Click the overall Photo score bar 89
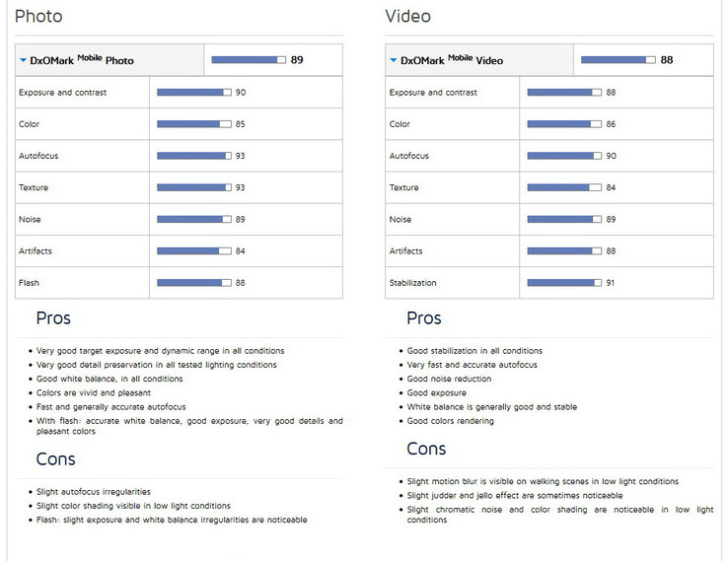The height and width of the screenshot is (561, 728). coord(249,60)
